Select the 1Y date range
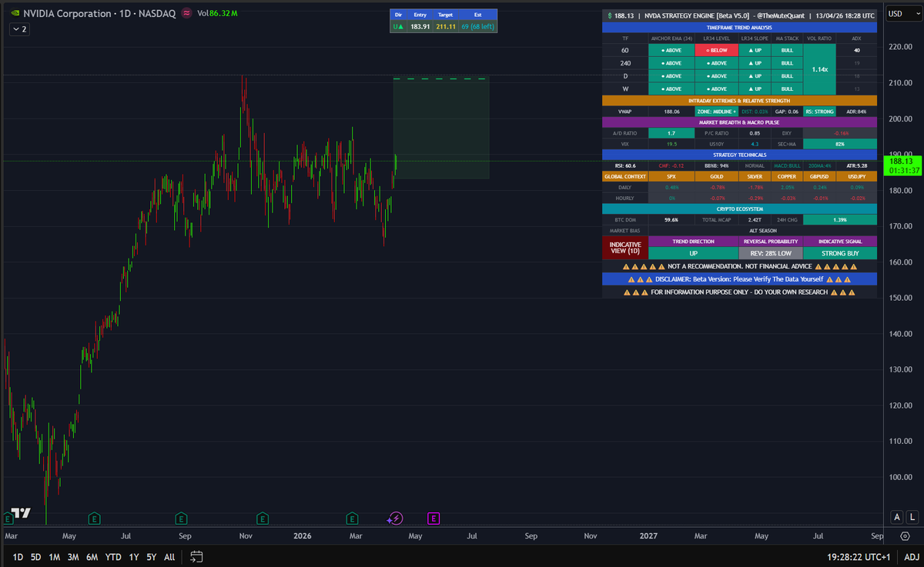 [134, 556]
